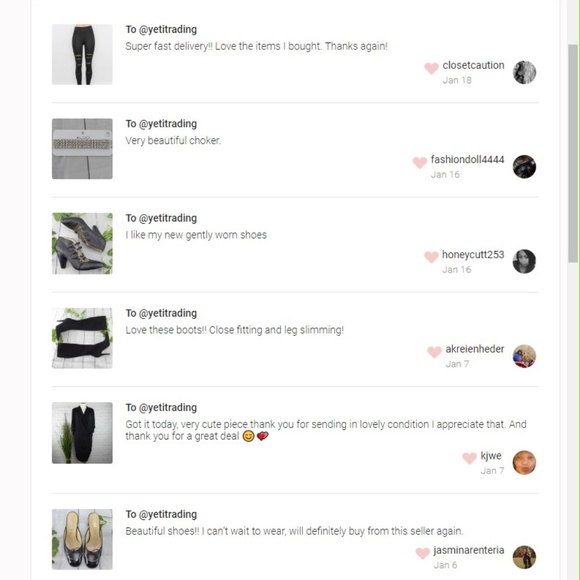The width and height of the screenshot is (580, 580).
Task: View honeycutt253's round profile picture
Action: pos(524,261)
